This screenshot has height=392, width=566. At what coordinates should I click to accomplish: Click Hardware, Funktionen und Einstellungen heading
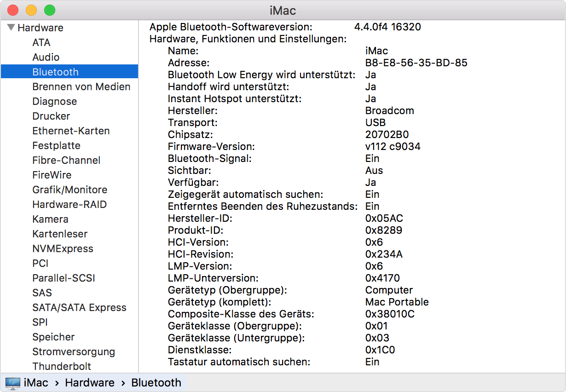[x=248, y=39]
